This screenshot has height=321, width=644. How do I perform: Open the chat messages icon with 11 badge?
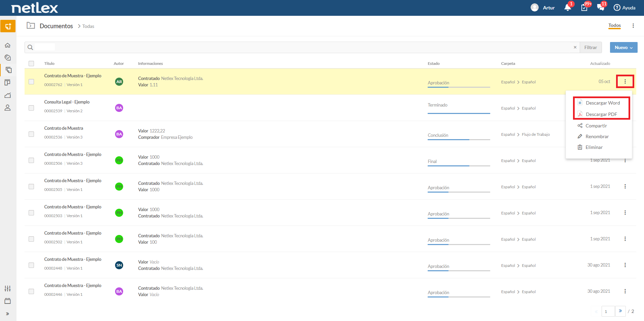[x=601, y=8]
